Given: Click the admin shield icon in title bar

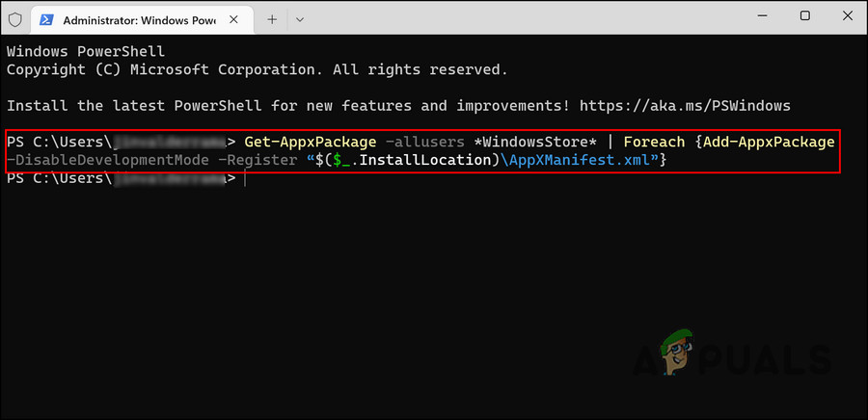Looking at the screenshot, I should pos(14,18).
